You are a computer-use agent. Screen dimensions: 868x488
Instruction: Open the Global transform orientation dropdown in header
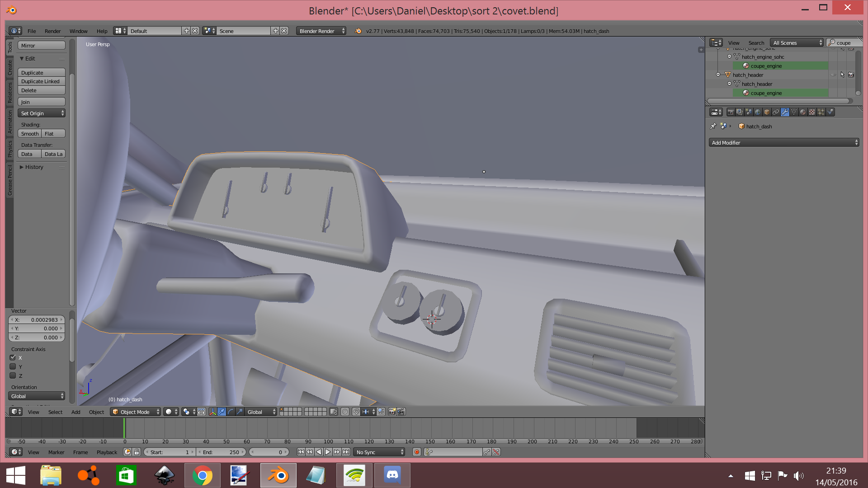click(x=261, y=412)
